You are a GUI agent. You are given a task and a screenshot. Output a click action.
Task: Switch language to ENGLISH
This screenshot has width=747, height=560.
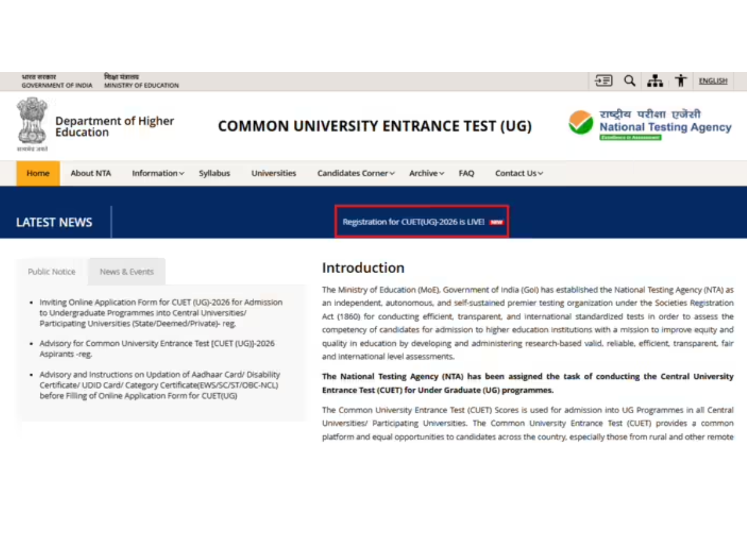(x=713, y=80)
